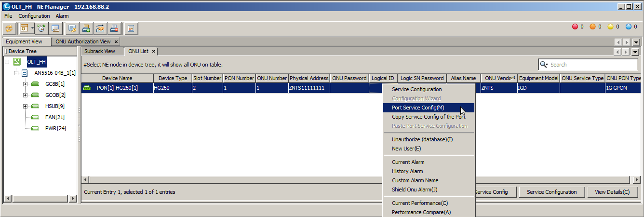Sort by the Physical Address column header

click(x=309, y=78)
